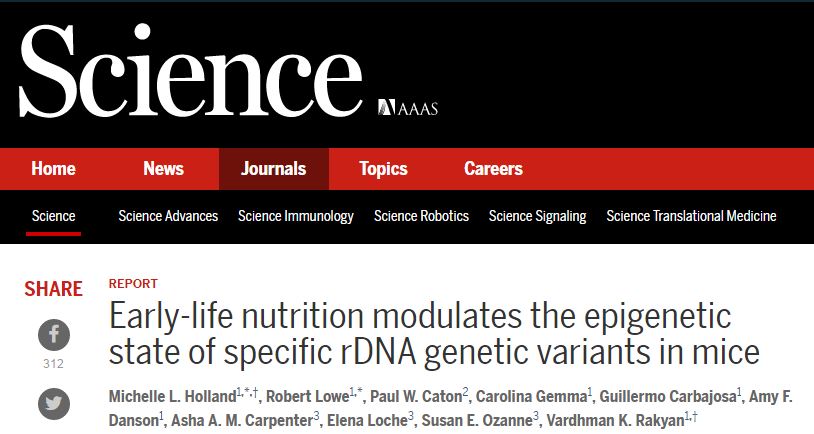Switch to Science Immunology journal
The width and height of the screenshot is (814, 434).
click(296, 216)
